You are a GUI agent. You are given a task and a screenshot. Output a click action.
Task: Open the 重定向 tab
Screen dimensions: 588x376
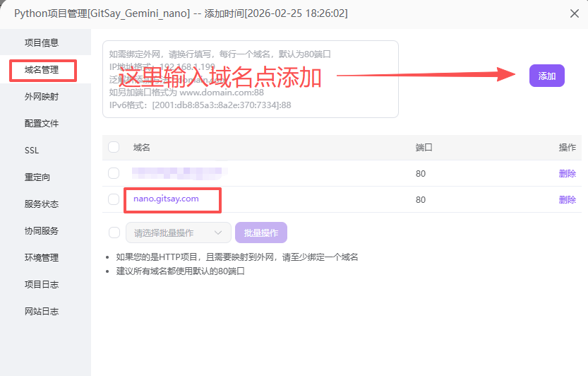point(37,177)
